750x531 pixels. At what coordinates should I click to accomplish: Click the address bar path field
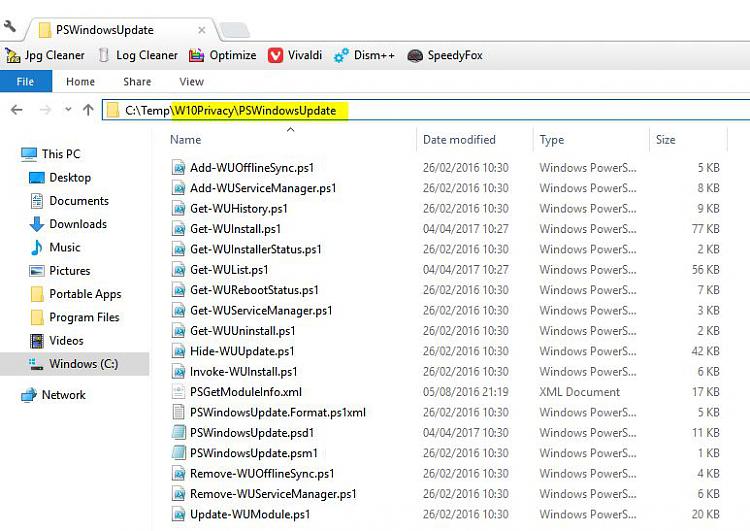(x=426, y=111)
